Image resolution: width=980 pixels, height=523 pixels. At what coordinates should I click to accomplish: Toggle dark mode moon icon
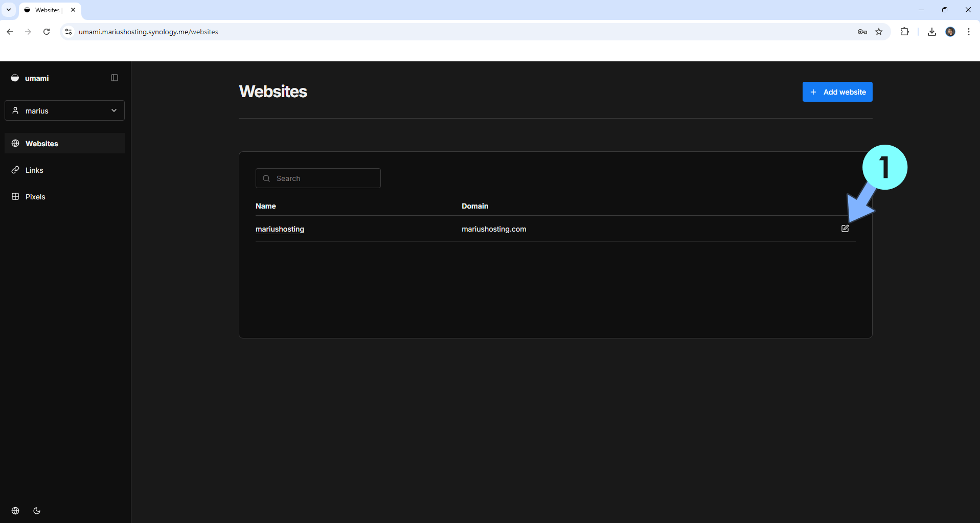click(x=37, y=511)
